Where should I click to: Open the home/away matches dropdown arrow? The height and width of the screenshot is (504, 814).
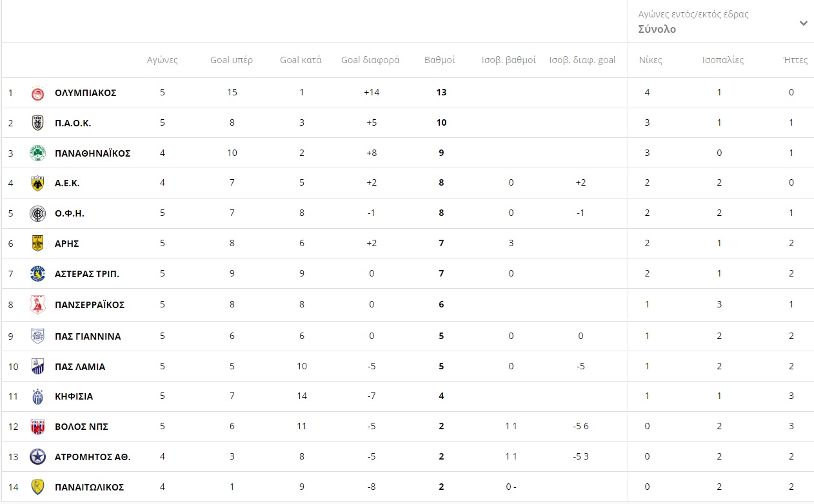[803, 23]
